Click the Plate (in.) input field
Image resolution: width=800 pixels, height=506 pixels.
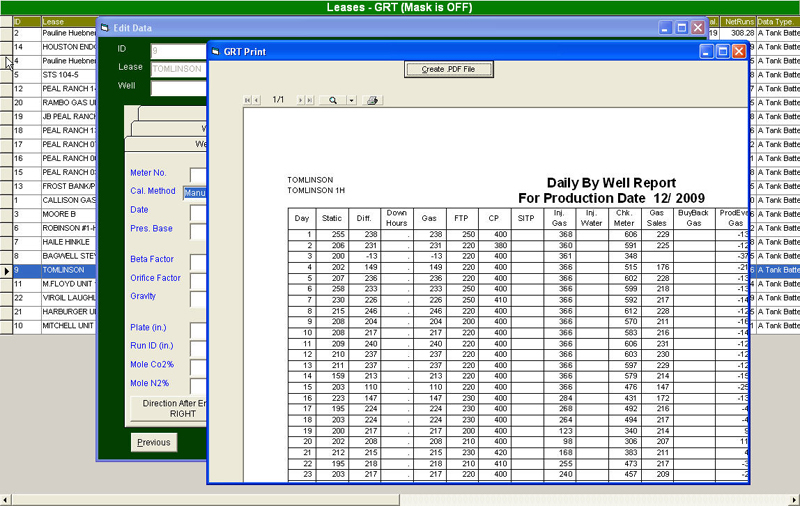pyautogui.click(x=198, y=330)
